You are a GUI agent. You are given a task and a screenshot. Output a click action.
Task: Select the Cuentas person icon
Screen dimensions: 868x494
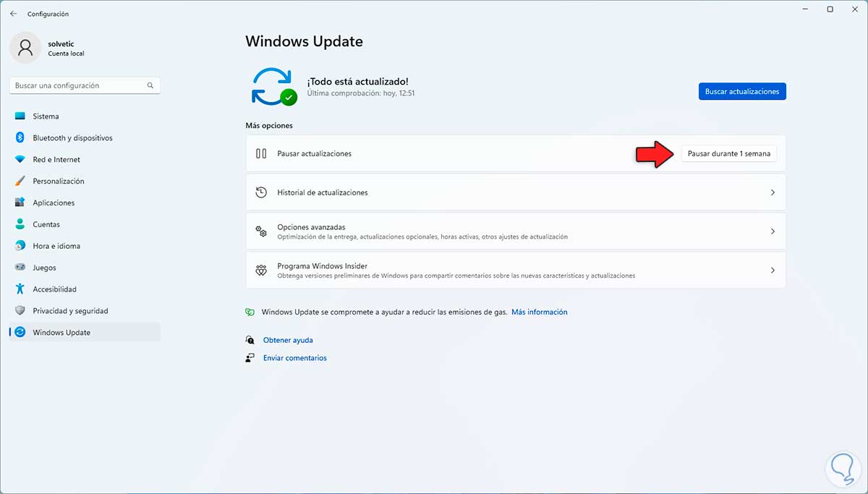pos(20,225)
